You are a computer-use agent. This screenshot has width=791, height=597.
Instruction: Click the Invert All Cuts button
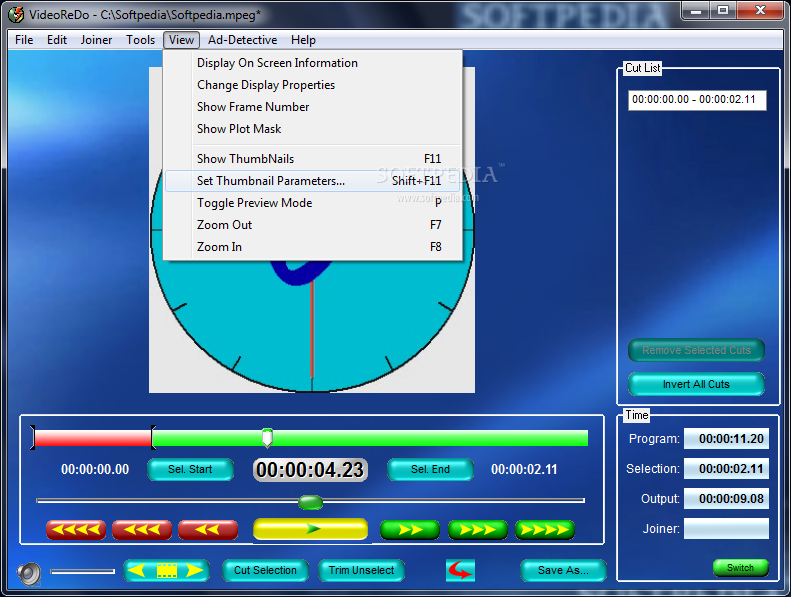tap(696, 384)
